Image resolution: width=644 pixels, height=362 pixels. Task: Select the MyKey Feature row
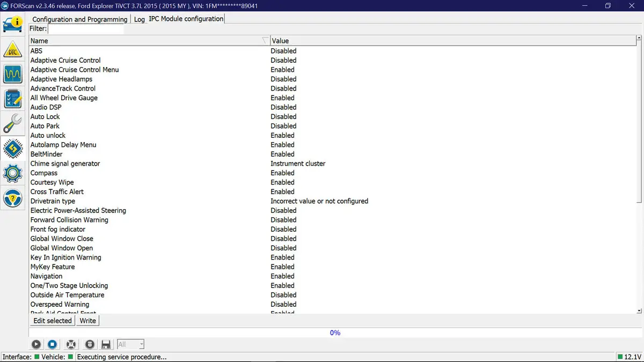tap(332, 267)
